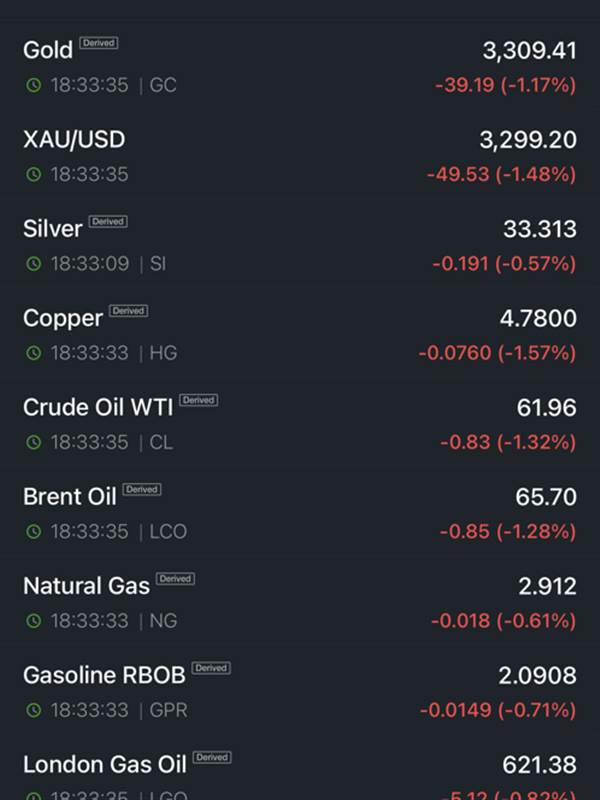Click the clock icon under Crude Oil WTI
Image resolution: width=600 pixels, height=800 pixels.
(x=34, y=442)
